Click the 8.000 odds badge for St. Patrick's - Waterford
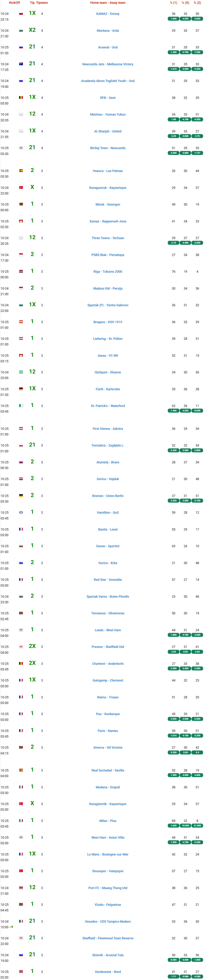Image resolution: width=204 pixels, height=980 pixels. (x=197, y=410)
